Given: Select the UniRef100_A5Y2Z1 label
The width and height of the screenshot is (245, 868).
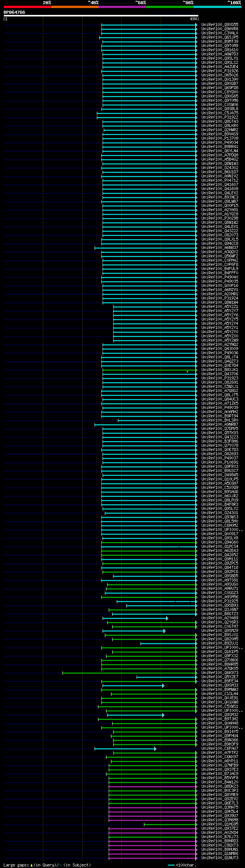Looking at the screenshot, I should (220, 306).
